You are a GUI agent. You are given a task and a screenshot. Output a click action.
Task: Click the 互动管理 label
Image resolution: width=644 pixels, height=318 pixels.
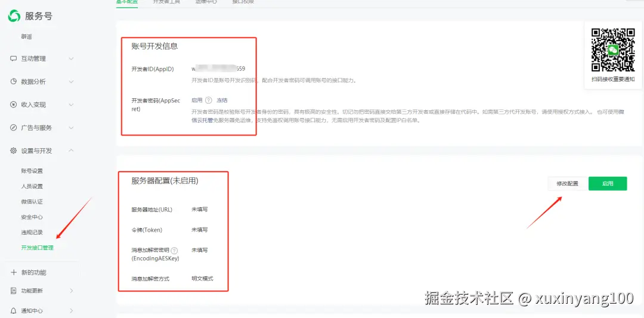point(33,59)
